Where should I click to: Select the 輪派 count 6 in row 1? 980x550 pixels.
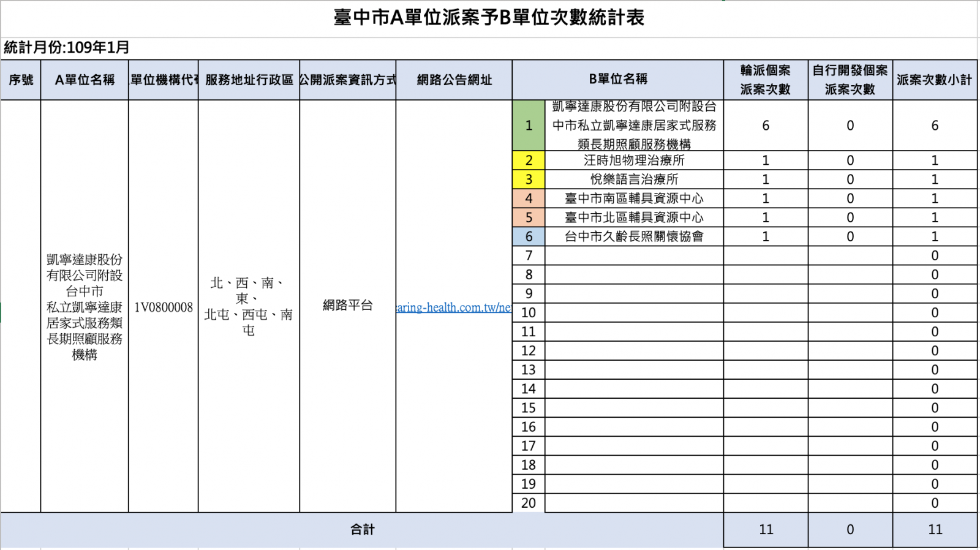point(766,126)
